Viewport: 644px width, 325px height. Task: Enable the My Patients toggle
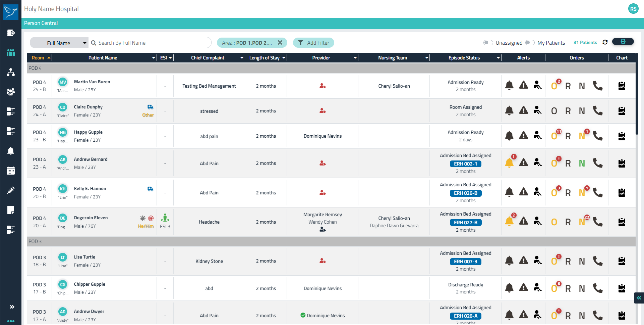(x=530, y=43)
